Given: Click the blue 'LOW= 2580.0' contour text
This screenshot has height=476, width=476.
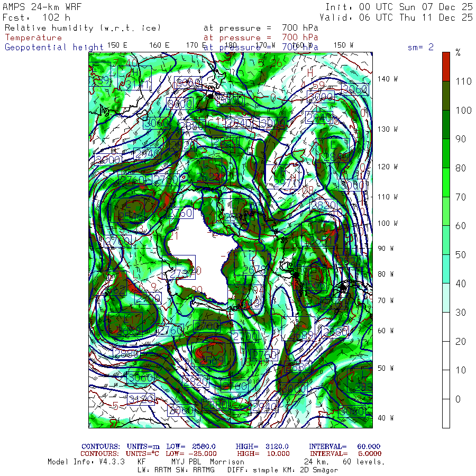Looking at the screenshot, I should pos(190,446).
